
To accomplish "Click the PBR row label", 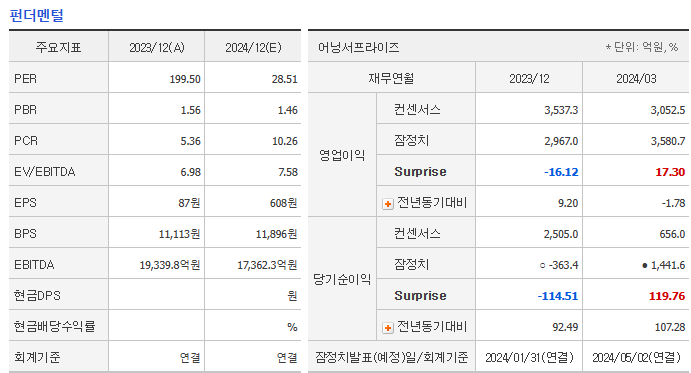I will (x=26, y=110).
